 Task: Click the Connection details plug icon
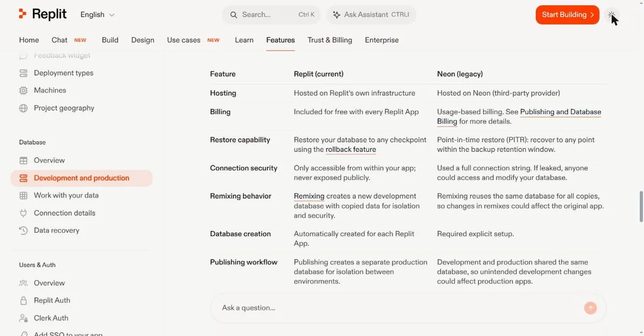pos(23,213)
